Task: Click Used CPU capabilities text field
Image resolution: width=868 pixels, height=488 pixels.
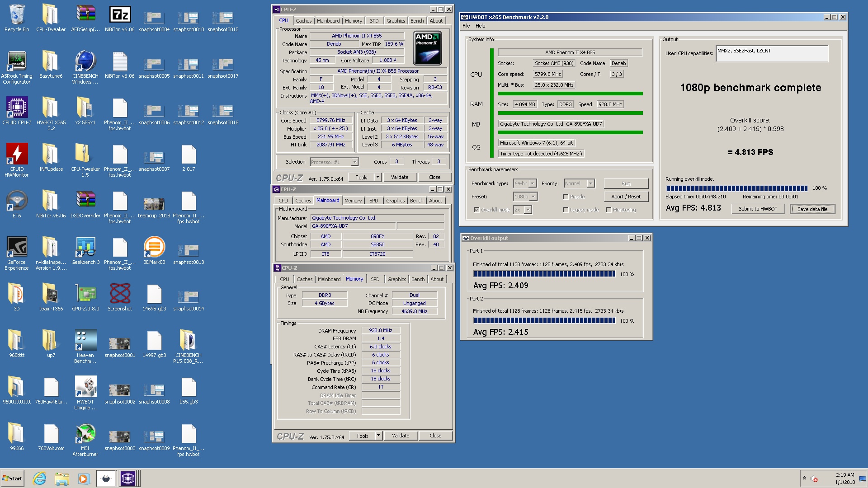Action: coord(772,53)
